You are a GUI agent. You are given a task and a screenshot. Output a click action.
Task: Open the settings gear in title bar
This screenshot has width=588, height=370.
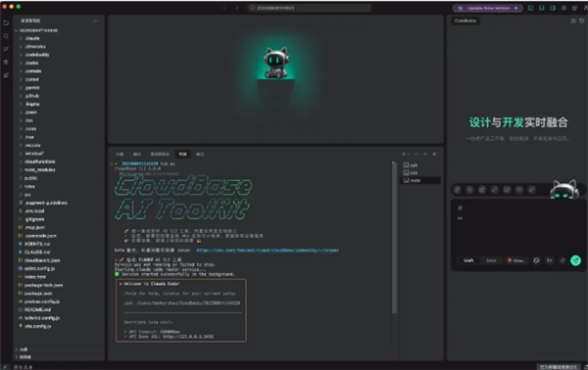pos(563,8)
